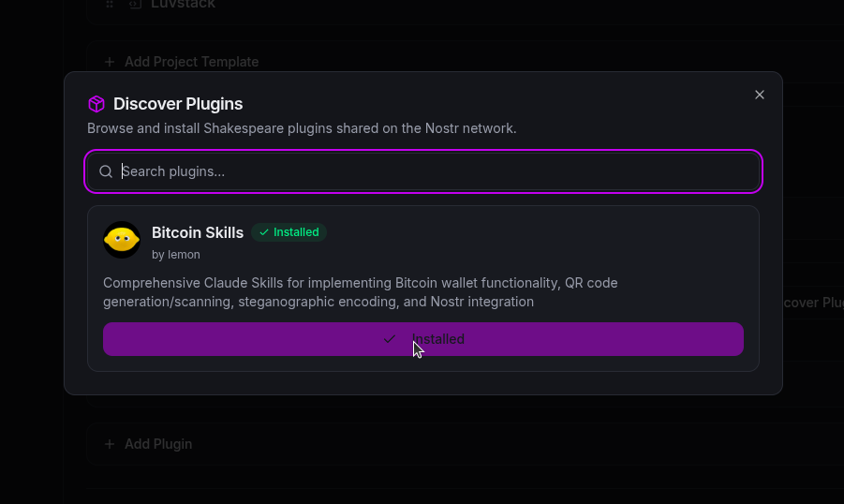This screenshot has width=844, height=504.
Task: Click the plus icon beside Add Project Template
Action: tap(110, 62)
